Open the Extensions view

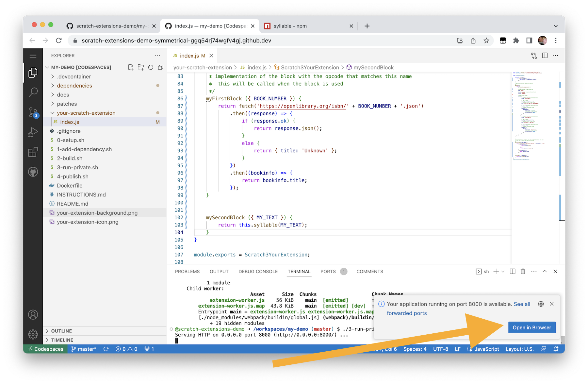point(33,152)
